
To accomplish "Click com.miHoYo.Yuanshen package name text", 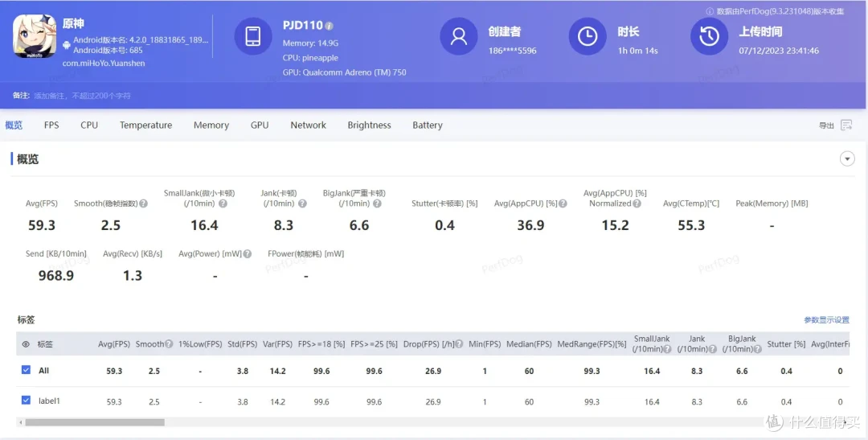I will click(x=104, y=64).
